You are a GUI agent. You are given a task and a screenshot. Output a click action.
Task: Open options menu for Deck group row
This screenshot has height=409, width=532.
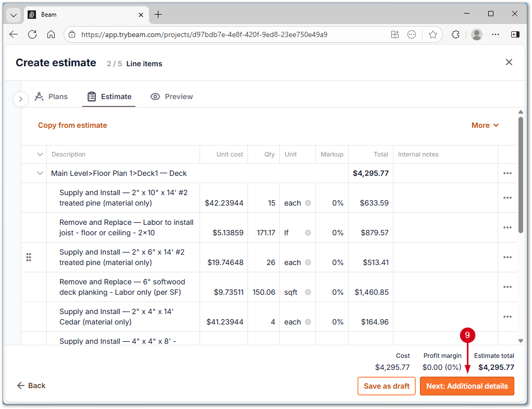(507, 173)
